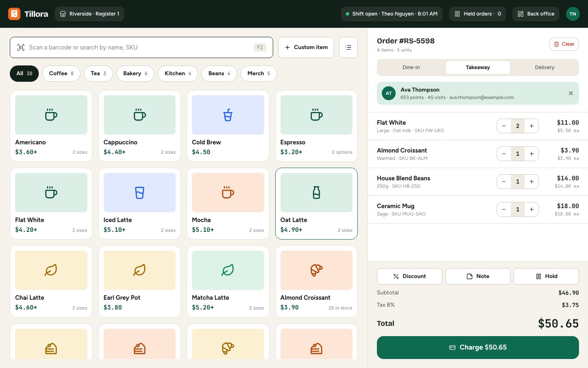Image resolution: width=588 pixels, height=368 pixels.
Task: Pick the Oat Latte card
Action: pos(316,204)
